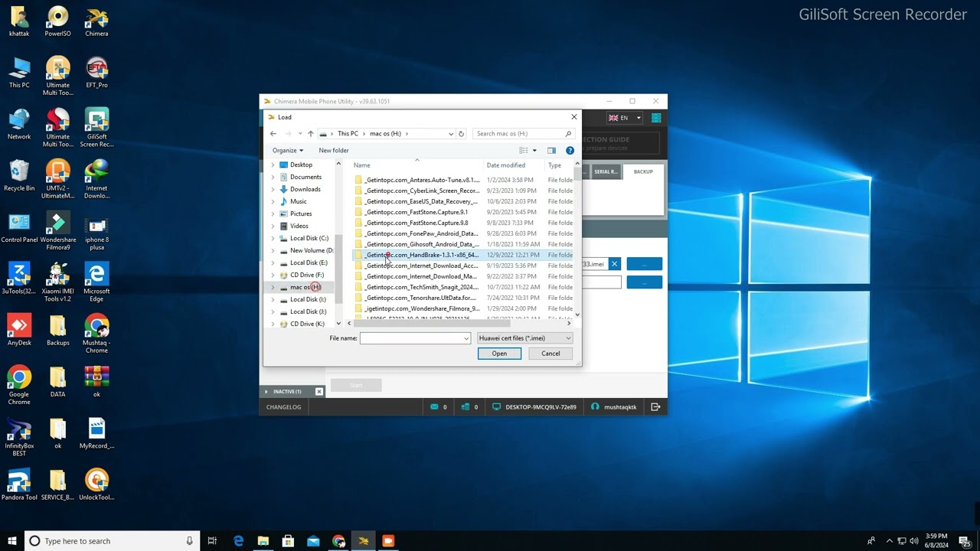This screenshot has height=551, width=980.
Task: Toggle the preview pane in Load dialog
Action: click(x=551, y=151)
